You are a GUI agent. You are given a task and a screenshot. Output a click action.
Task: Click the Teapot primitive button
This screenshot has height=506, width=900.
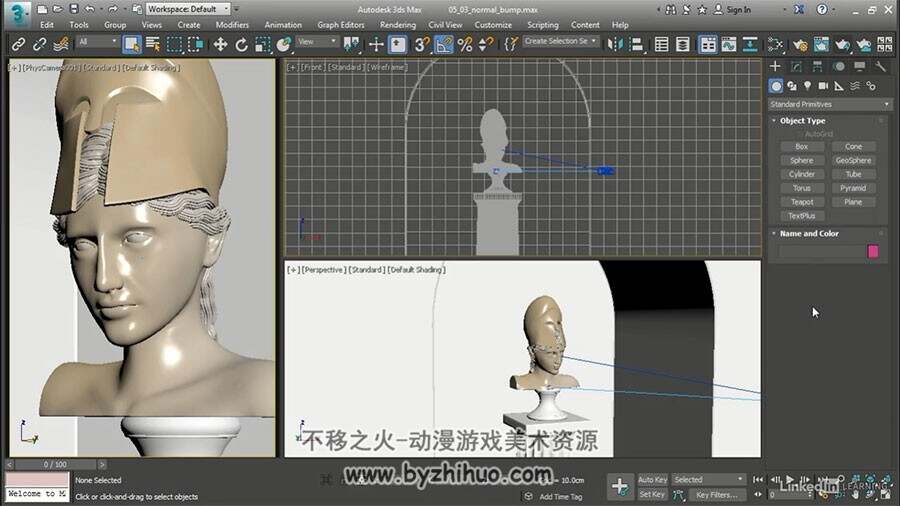pos(802,202)
